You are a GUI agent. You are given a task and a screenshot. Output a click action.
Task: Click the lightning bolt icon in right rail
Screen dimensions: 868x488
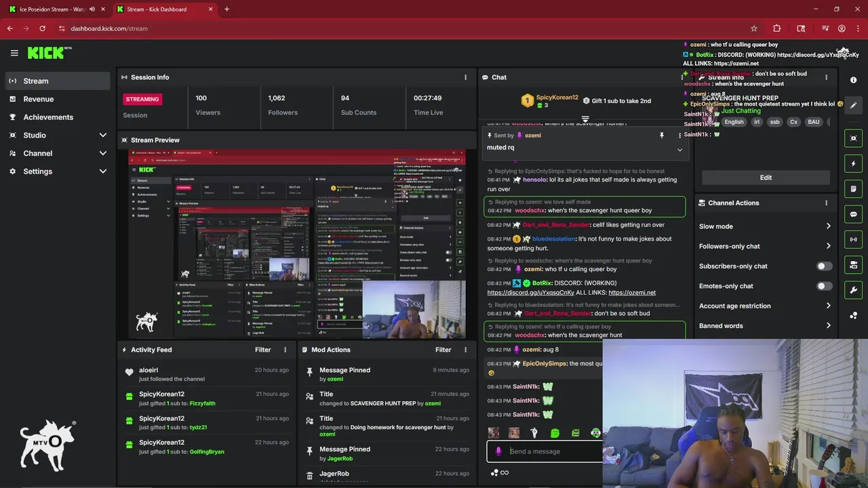pyautogui.click(x=853, y=163)
